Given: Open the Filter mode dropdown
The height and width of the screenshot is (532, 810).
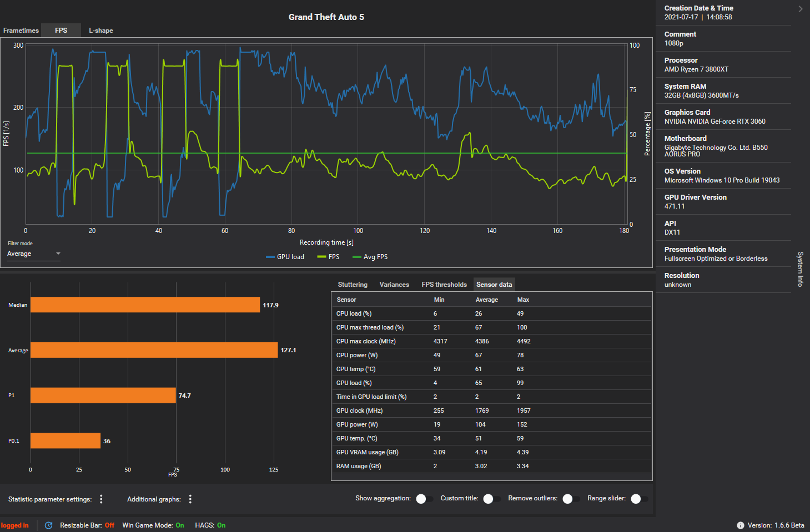Looking at the screenshot, I should 34,254.
